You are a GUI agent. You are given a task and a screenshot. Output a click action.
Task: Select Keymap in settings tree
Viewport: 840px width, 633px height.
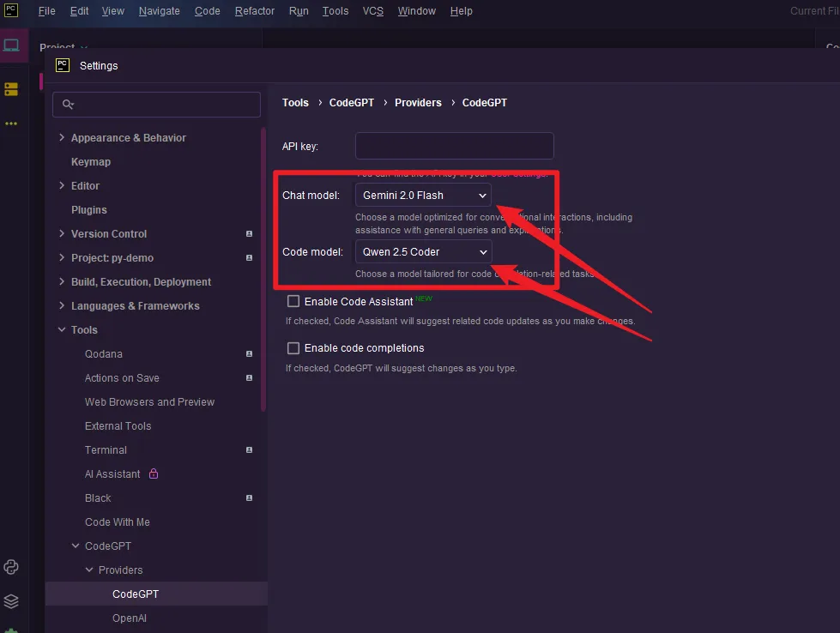[x=91, y=161]
